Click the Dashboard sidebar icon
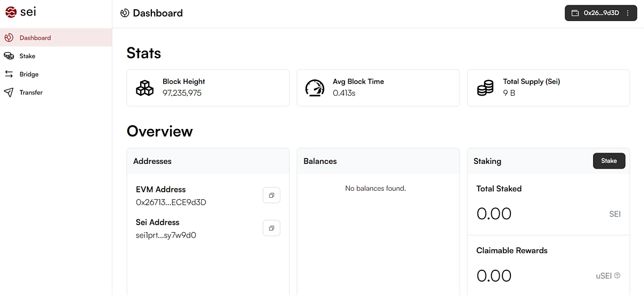The width and height of the screenshot is (644, 295). click(9, 38)
